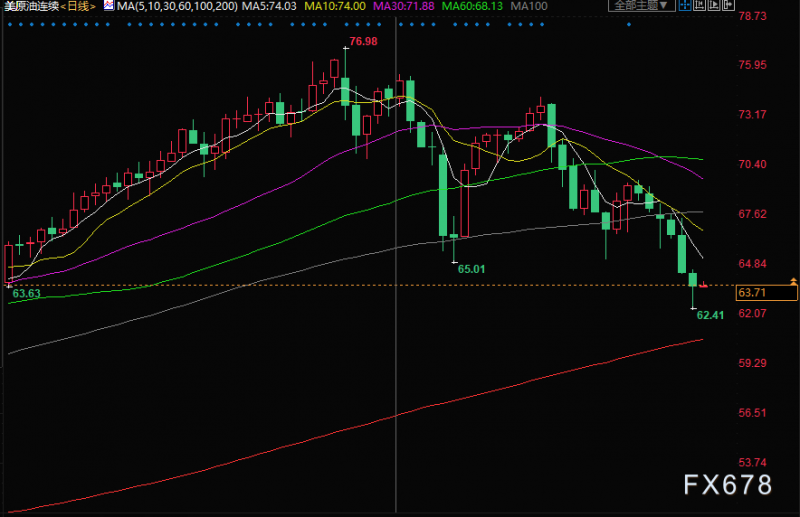Click the MA10:74.00 yellow label
The width and height of the screenshot is (800, 517).
coord(335,6)
